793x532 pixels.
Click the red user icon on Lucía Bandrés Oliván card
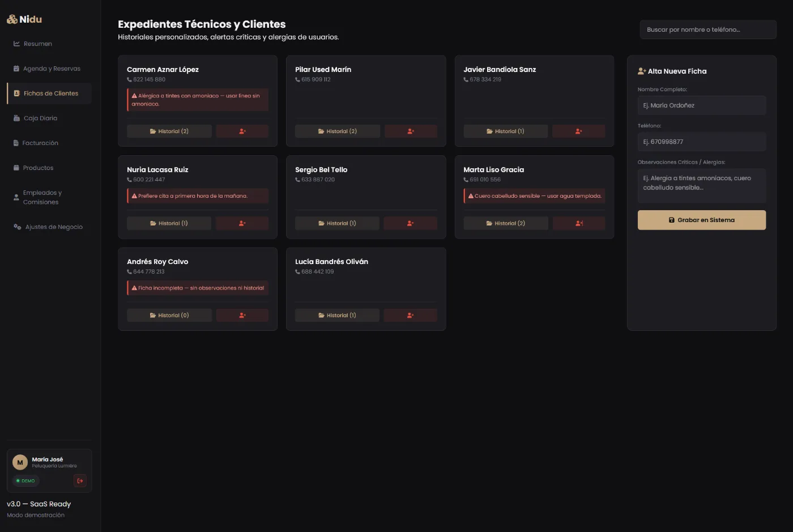(x=410, y=315)
